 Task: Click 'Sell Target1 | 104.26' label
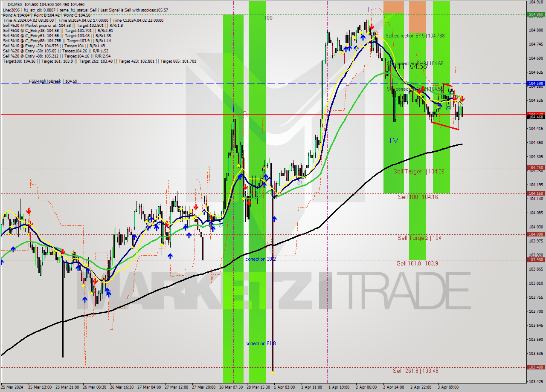click(419, 171)
